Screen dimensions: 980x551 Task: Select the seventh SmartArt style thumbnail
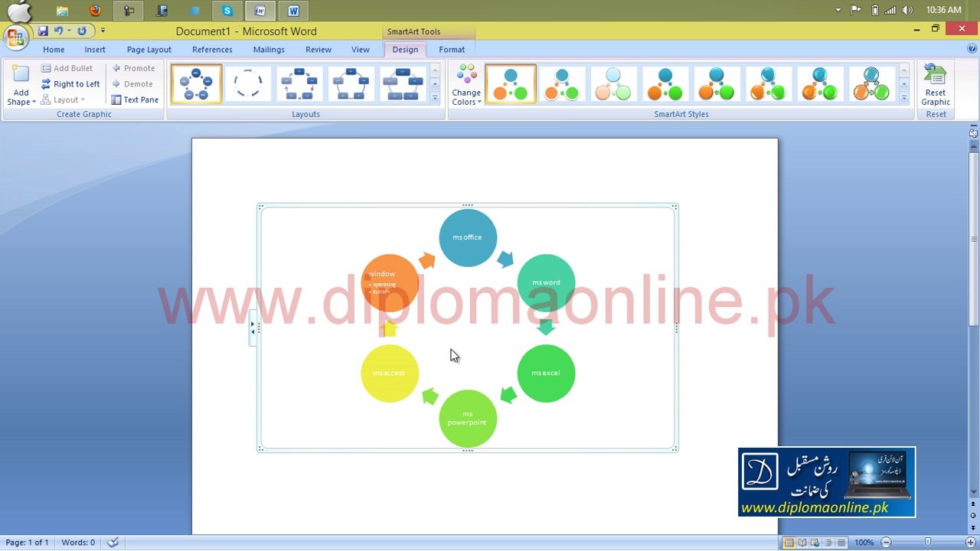[819, 83]
